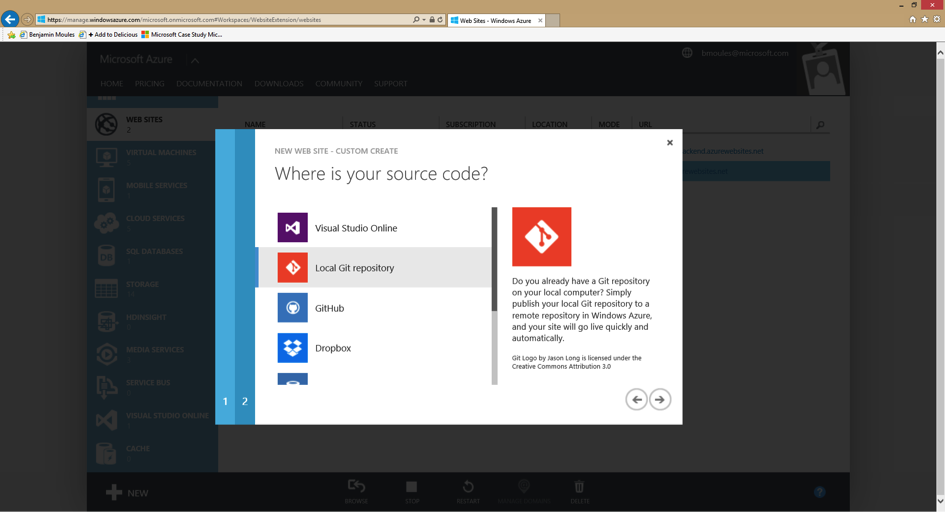
Task: Open Cache sidebar section
Action: (152, 453)
